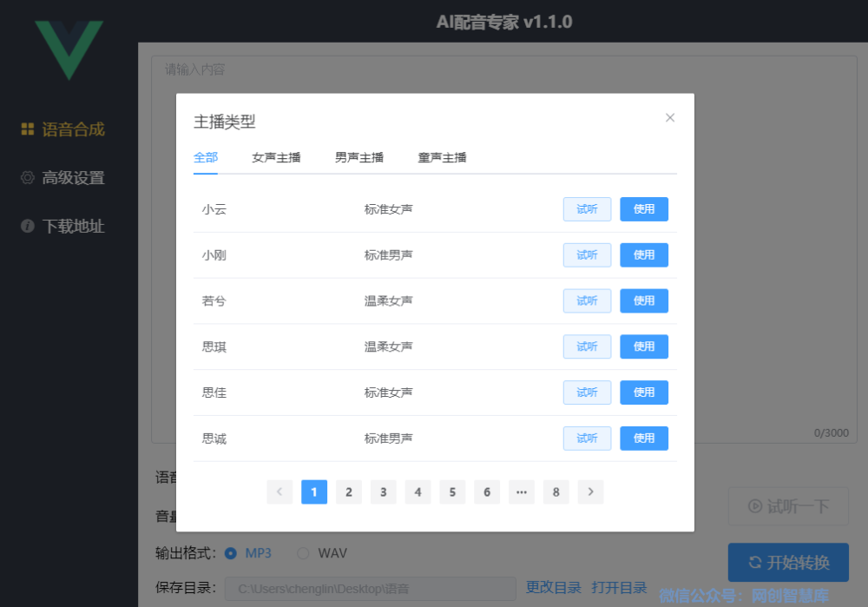
Task: Click the 保存目录 path field
Action: (x=371, y=589)
